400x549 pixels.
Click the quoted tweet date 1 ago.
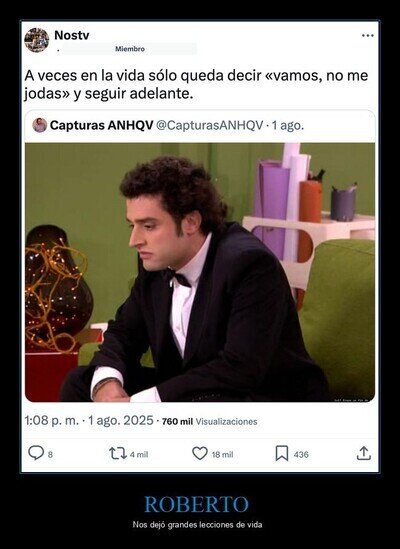288,125
